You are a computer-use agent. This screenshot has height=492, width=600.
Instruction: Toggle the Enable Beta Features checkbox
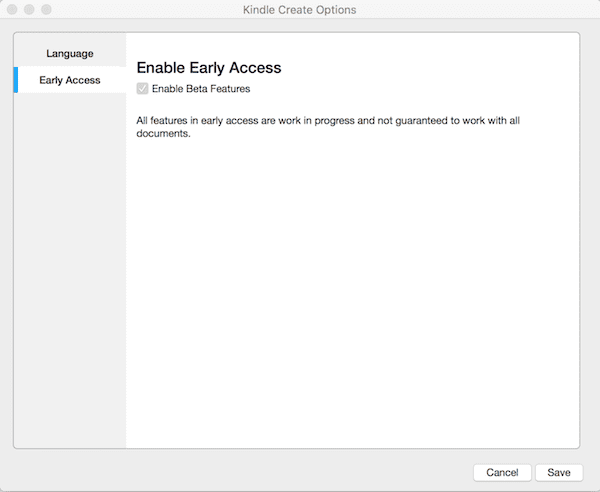tap(142, 88)
